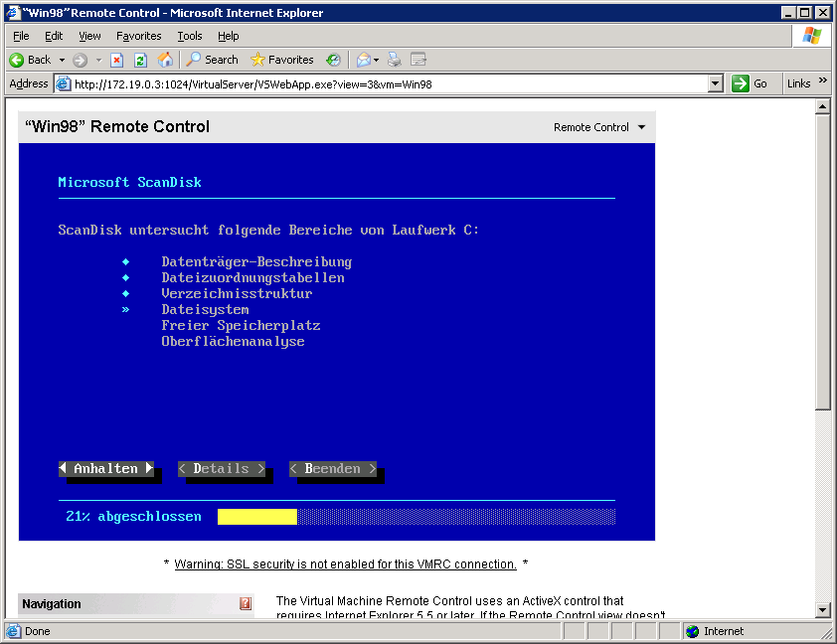Click 'Dateizuordnungstabellen' list item
Screen dimensions: 837x644
point(253,278)
